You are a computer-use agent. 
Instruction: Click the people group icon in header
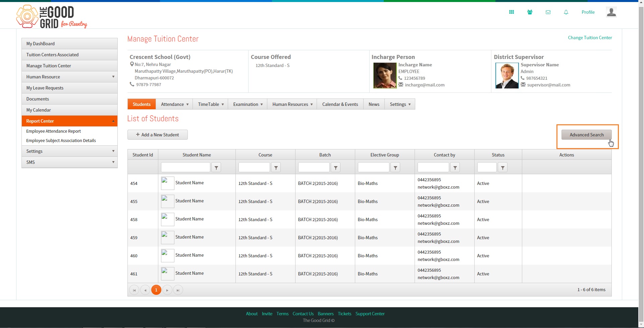(530, 12)
